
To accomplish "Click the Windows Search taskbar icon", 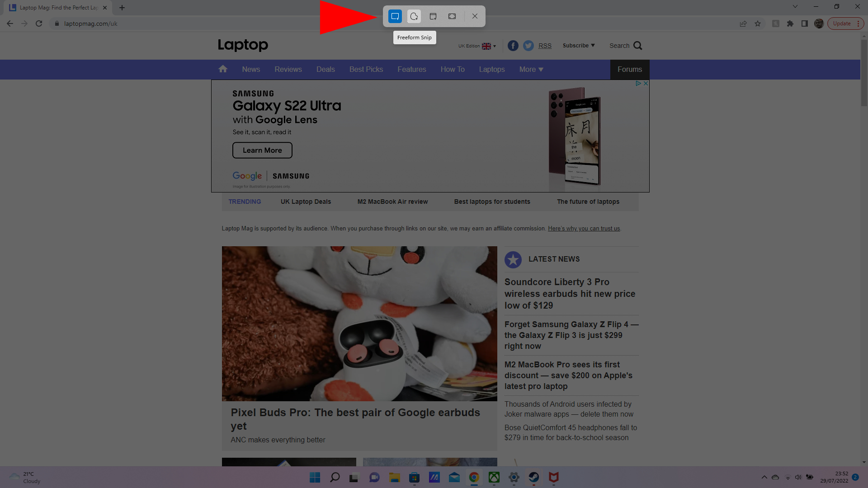I will click(334, 477).
